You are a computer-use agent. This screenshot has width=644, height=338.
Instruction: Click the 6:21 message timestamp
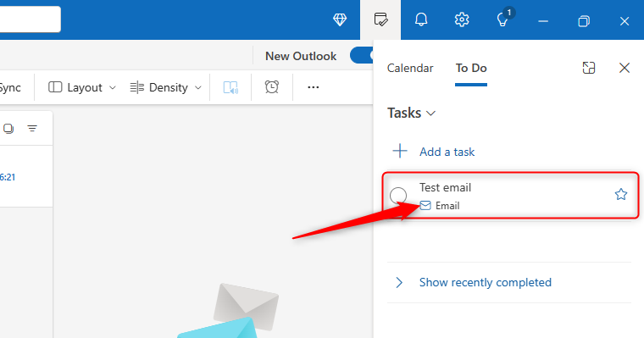[x=8, y=177]
